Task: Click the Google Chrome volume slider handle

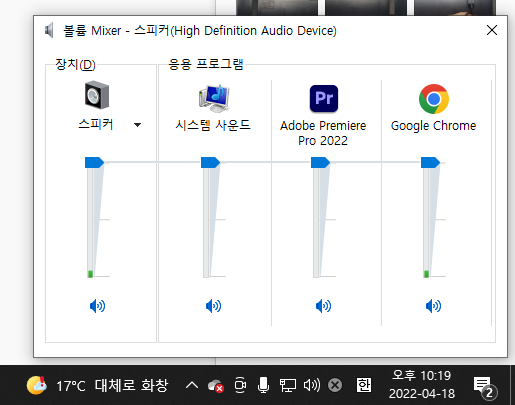Action: click(430, 162)
